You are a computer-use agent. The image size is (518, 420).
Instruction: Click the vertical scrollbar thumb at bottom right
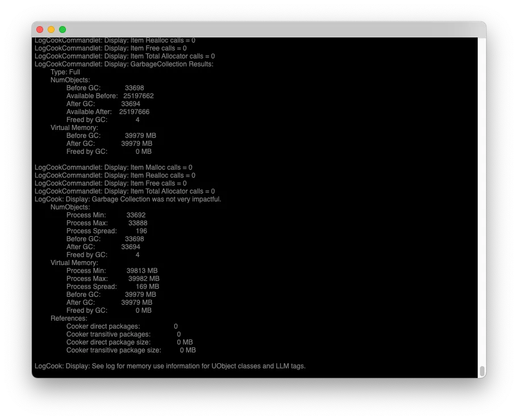tap(482, 371)
